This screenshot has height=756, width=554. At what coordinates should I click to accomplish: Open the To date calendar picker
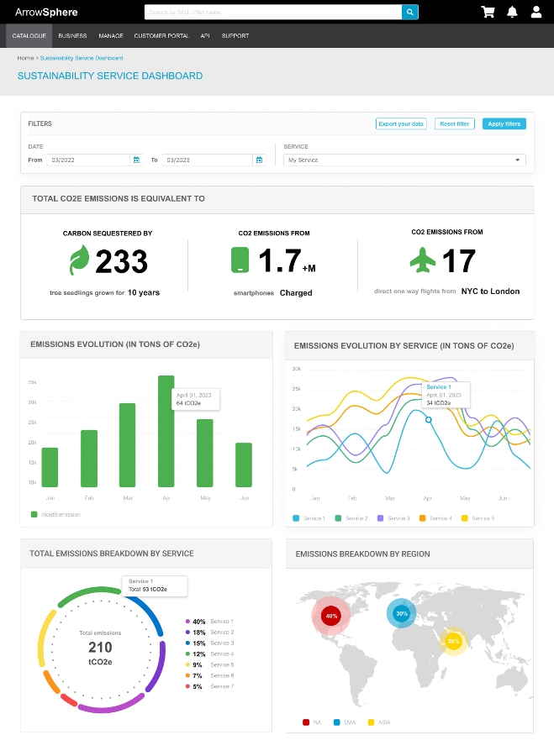(x=259, y=160)
